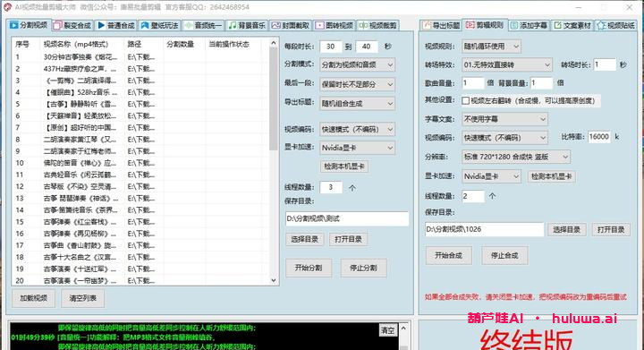Screen dimensions: 644x350
Task: Click the maximum segment duration field 40
Action: (x=367, y=47)
